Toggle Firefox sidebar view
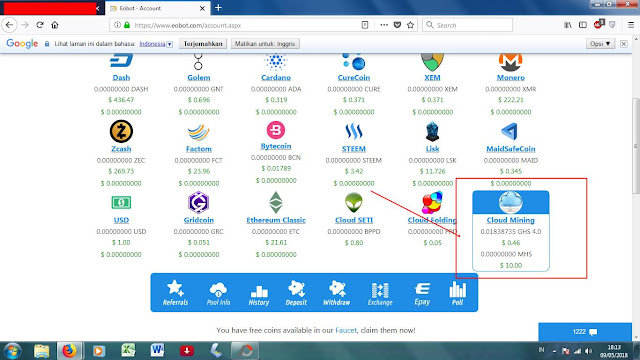The image size is (640, 360). [x=583, y=25]
